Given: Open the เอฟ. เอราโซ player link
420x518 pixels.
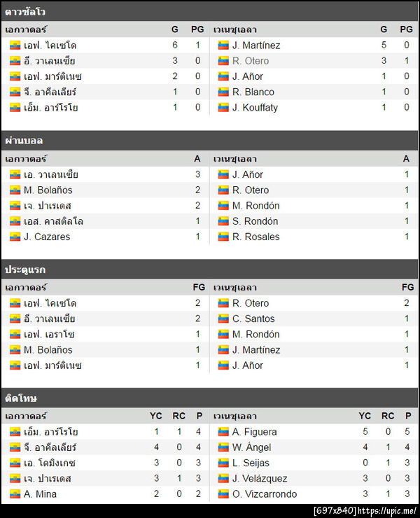Looking at the screenshot, I should click(50, 335).
